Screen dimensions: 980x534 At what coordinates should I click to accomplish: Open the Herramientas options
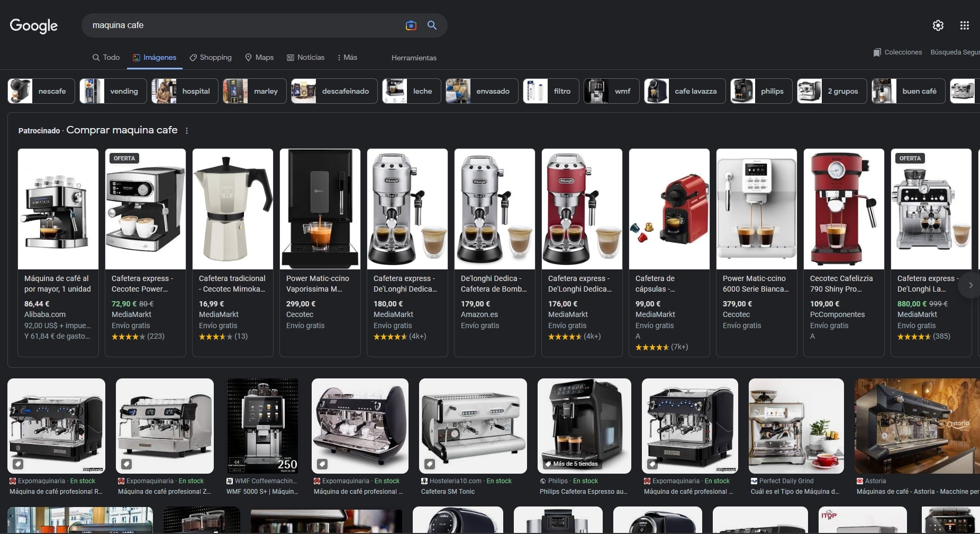pyautogui.click(x=414, y=58)
